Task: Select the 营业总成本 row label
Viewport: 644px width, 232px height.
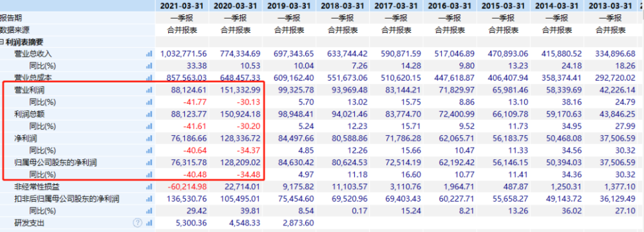Action: [x=33, y=78]
